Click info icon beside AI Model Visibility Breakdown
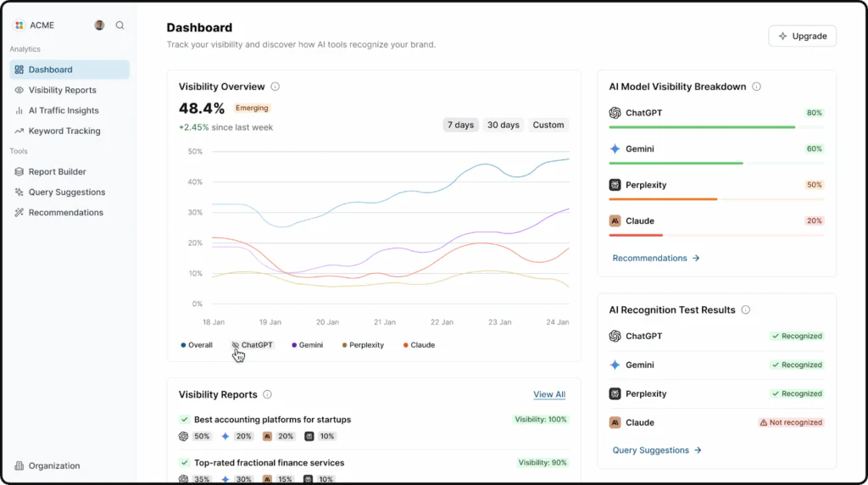Screen dimensions: 868x485 pyautogui.click(x=757, y=86)
